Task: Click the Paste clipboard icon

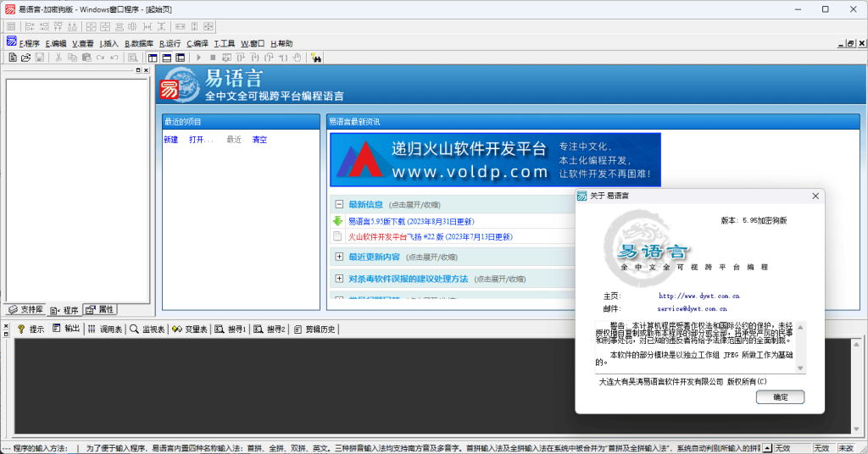Action: (x=86, y=58)
